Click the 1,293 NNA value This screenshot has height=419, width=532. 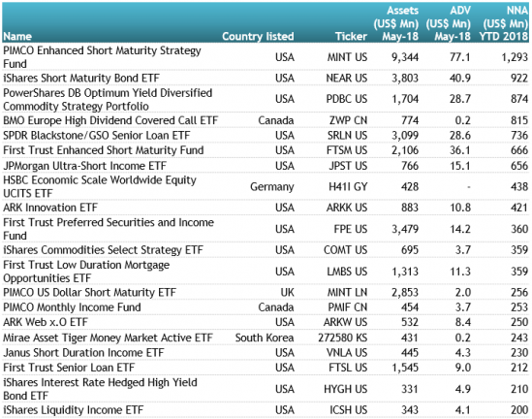coord(515,57)
